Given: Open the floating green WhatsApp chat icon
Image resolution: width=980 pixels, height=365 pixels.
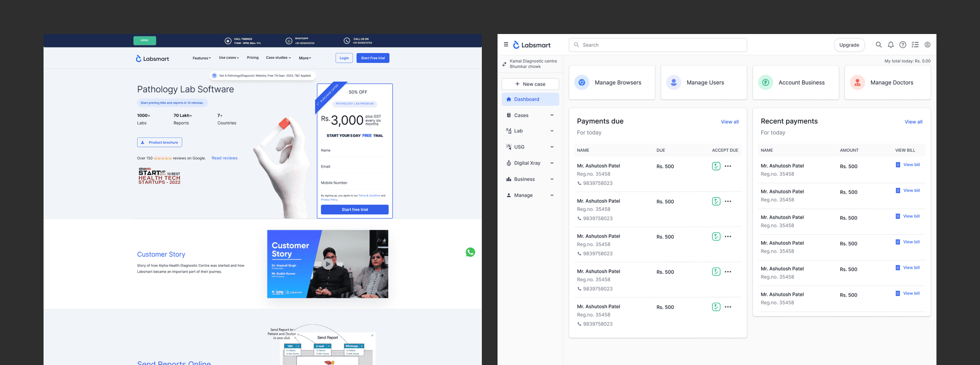Looking at the screenshot, I should click(470, 252).
